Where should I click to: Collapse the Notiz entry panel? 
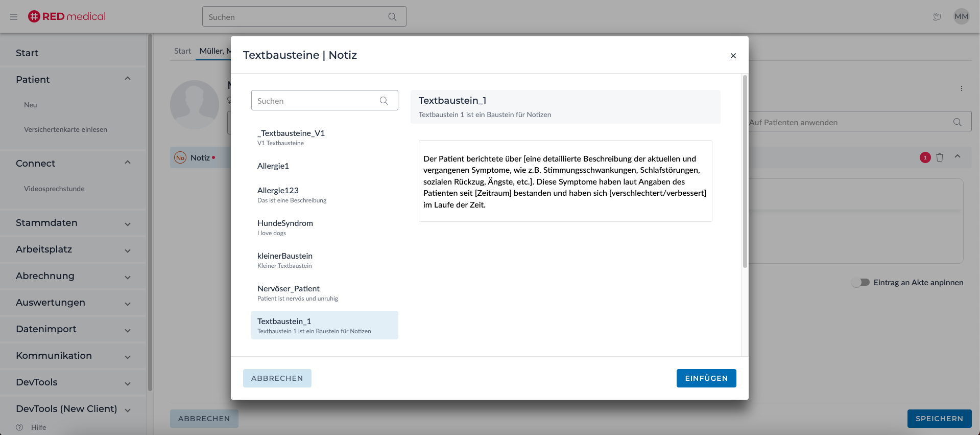(x=958, y=157)
